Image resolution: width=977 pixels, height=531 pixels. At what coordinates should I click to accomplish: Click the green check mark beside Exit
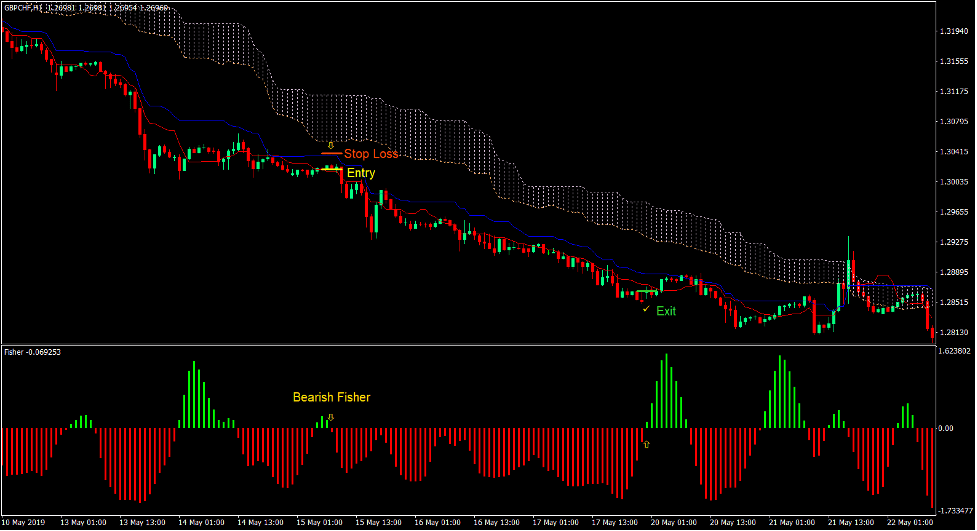pyautogui.click(x=646, y=309)
